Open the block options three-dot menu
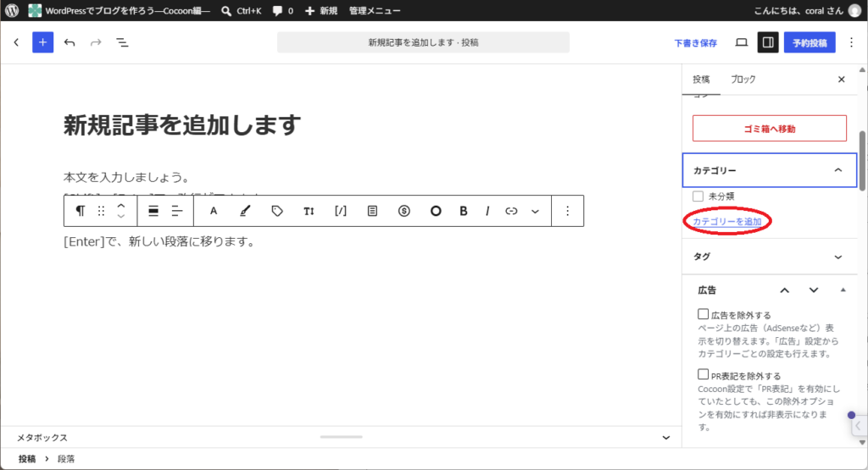Image resolution: width=868 pixels, height=470 pixels. click(567, 211)
